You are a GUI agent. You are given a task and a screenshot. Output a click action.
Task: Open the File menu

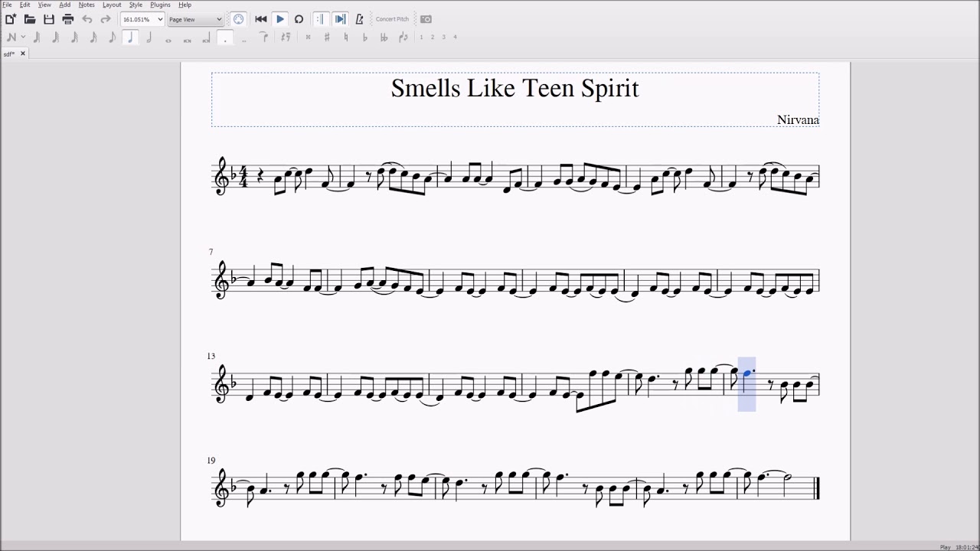pos(7,5)
